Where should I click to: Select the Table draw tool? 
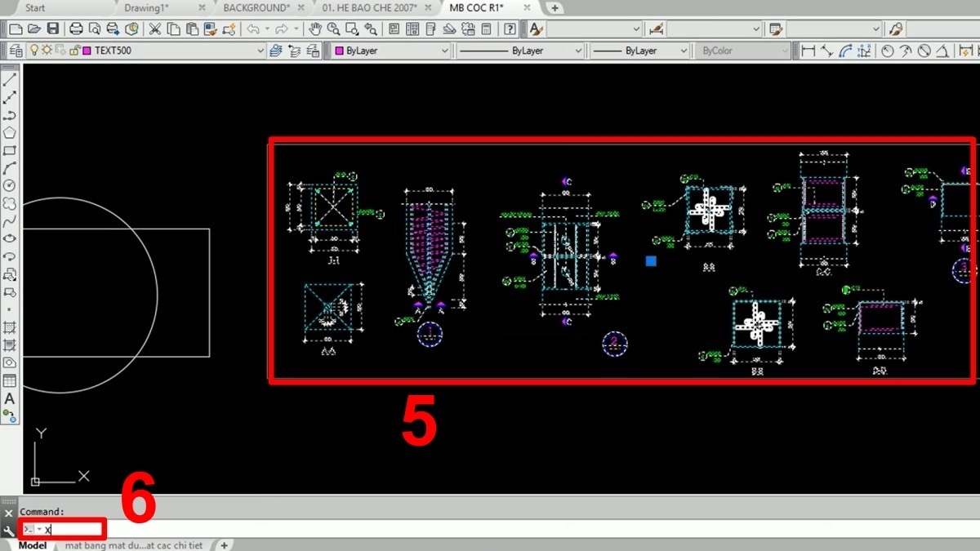[10, 380]
